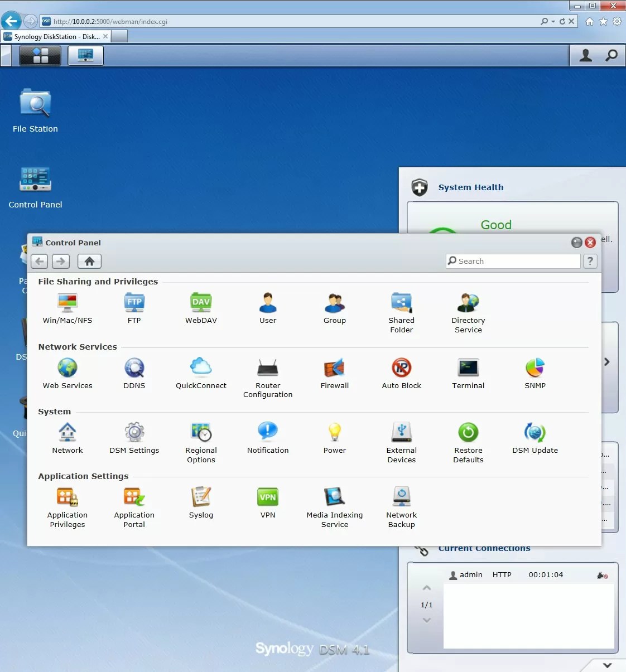
Task: Open Terminal settings
Action: coord(468,373)
